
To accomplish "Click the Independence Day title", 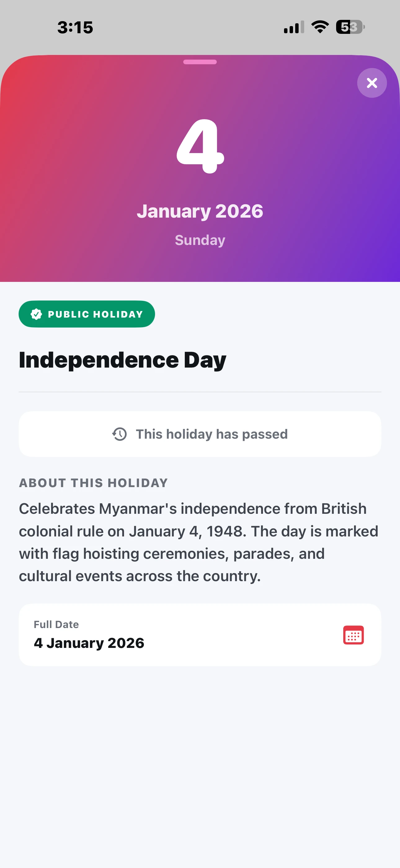I will tap(122, 359).
